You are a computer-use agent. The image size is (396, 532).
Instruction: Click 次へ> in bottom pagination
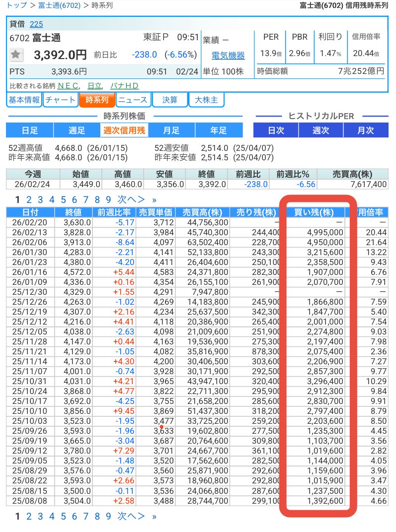tap(131, 516)
